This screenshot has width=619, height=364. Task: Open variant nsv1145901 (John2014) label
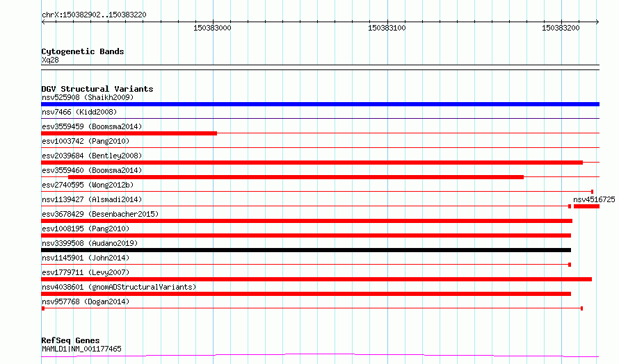[86, 258]
